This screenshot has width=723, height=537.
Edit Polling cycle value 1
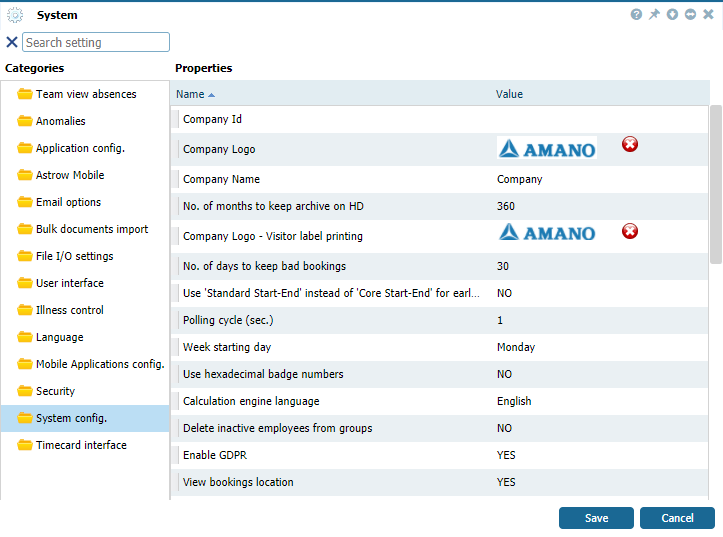500,320
